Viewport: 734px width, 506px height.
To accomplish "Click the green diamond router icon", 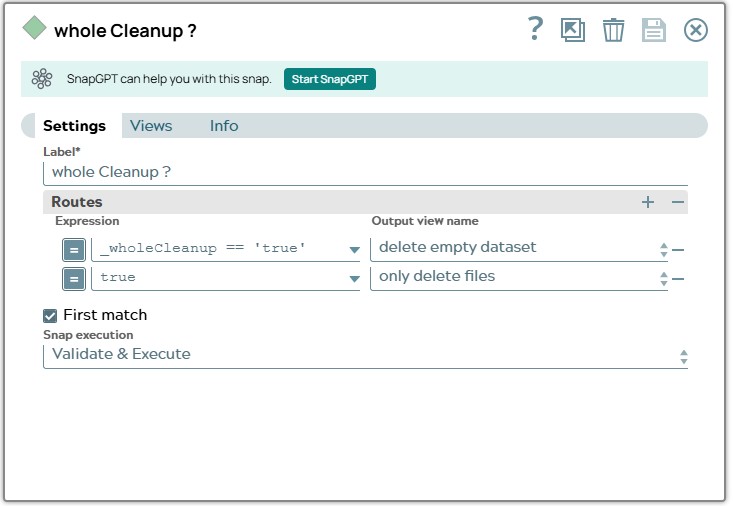I will click(34, 28).
